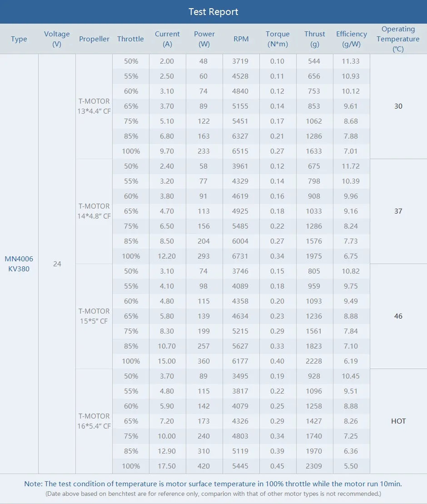The image size is (427, 504).
Task: Select the Torque (N*m) column header
Action: [x=278, y=39]
